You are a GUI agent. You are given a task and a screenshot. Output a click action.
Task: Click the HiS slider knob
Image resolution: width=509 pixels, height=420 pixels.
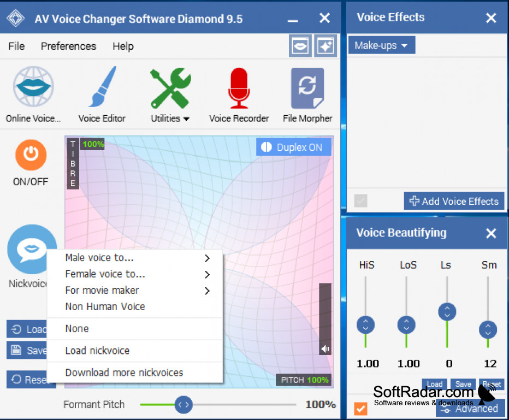(x=365, y=324)
